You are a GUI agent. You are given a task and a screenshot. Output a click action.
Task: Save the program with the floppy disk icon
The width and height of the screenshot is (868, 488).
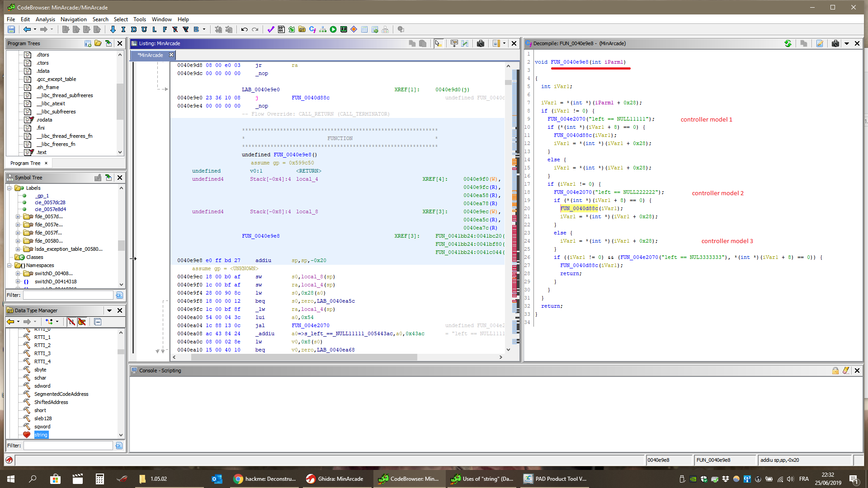tap(11, 29)
